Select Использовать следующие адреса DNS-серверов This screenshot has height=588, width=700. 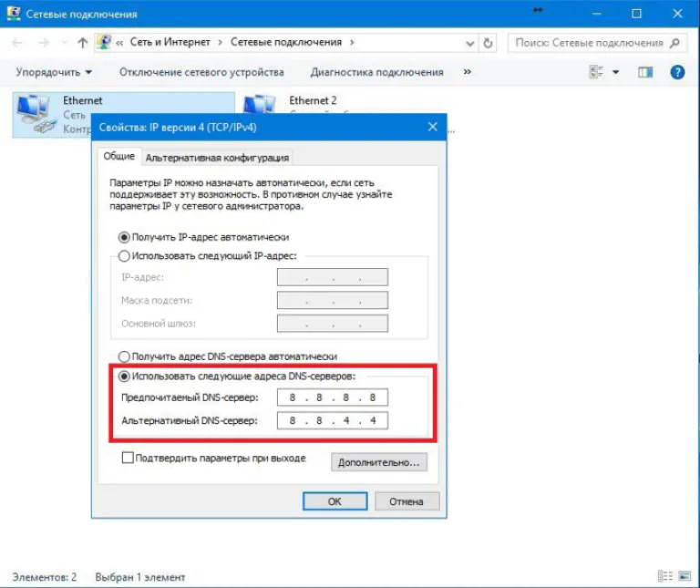point(237,377)
